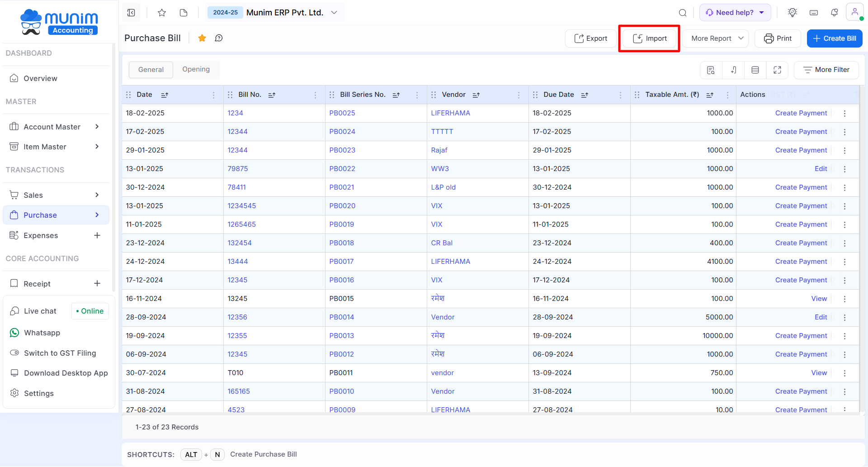Click View link for bill PB0011
Viewport: 868px width, 467px height.
coord(819,373)
